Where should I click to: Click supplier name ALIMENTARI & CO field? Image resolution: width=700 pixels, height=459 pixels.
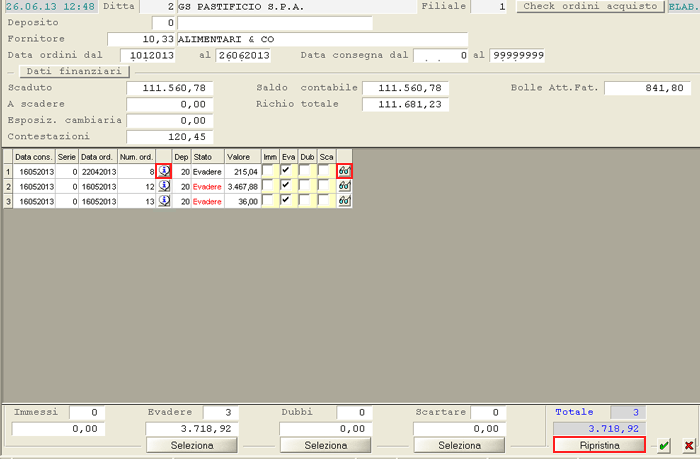tap(322, 39)
